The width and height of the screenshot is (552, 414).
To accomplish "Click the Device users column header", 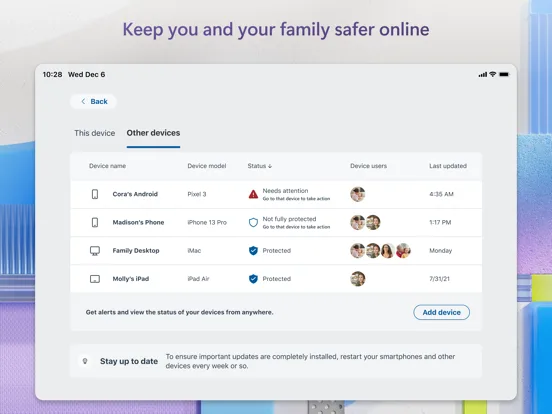I will [368, 166].
